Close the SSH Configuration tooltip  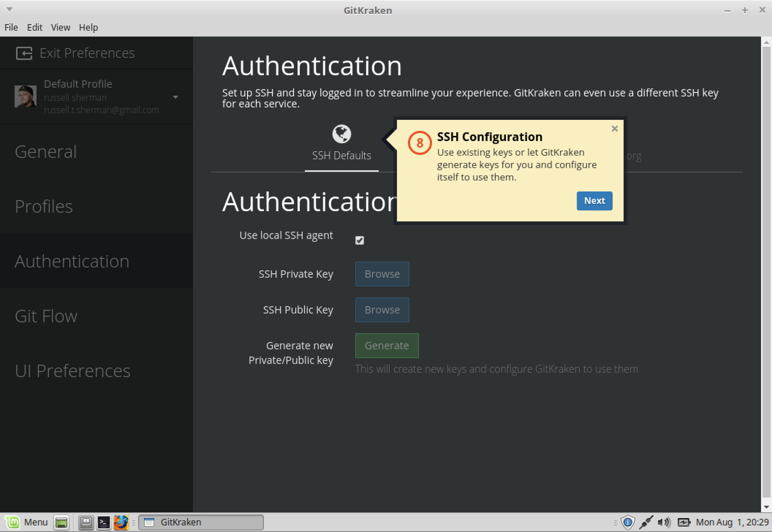(x=614, y=129)
